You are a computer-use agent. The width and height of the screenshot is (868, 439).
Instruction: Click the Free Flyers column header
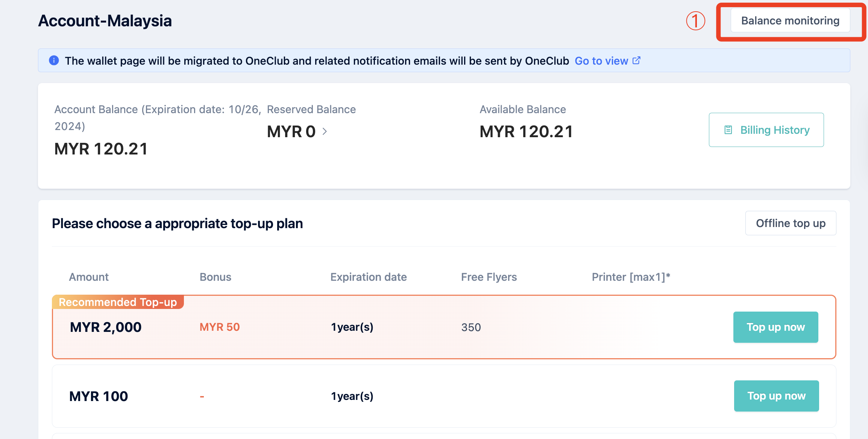[489, 277]
